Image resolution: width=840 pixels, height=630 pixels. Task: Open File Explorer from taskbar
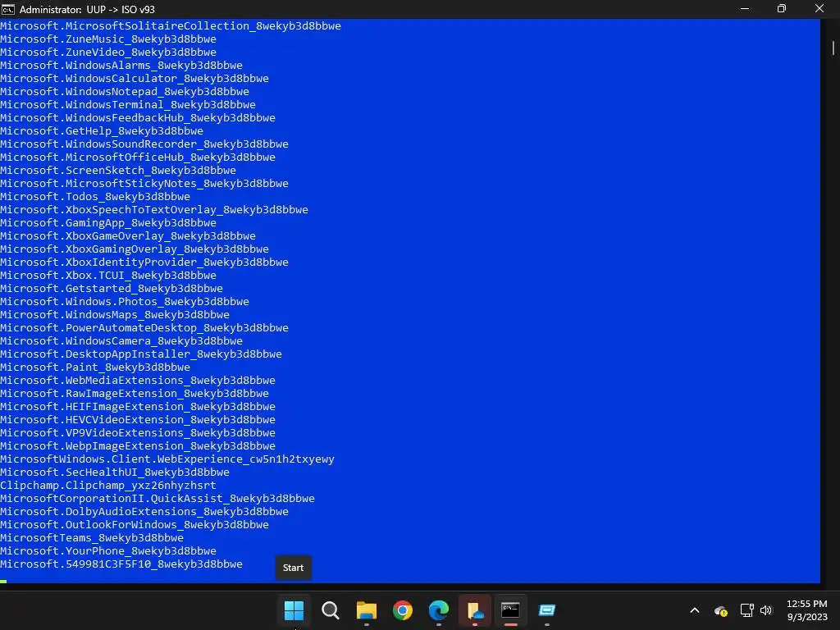click(367, 610)
